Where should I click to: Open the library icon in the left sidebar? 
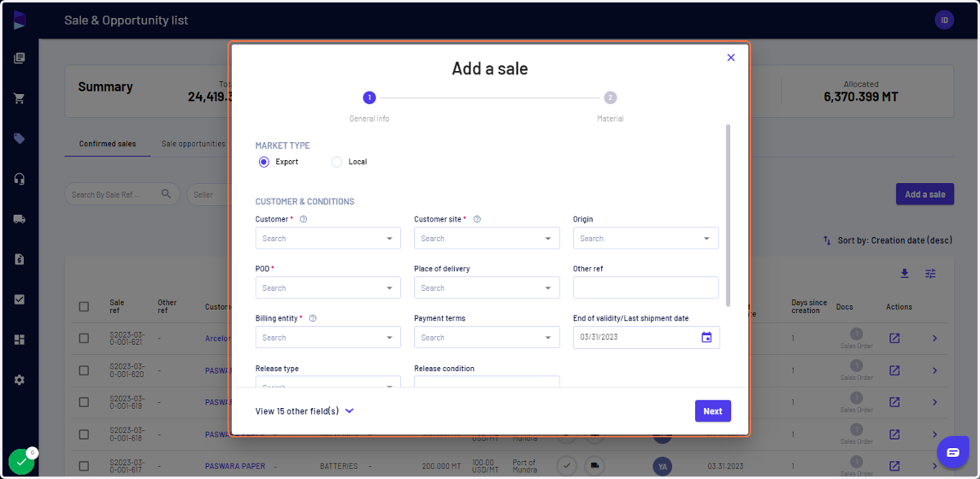click(20, 58)
